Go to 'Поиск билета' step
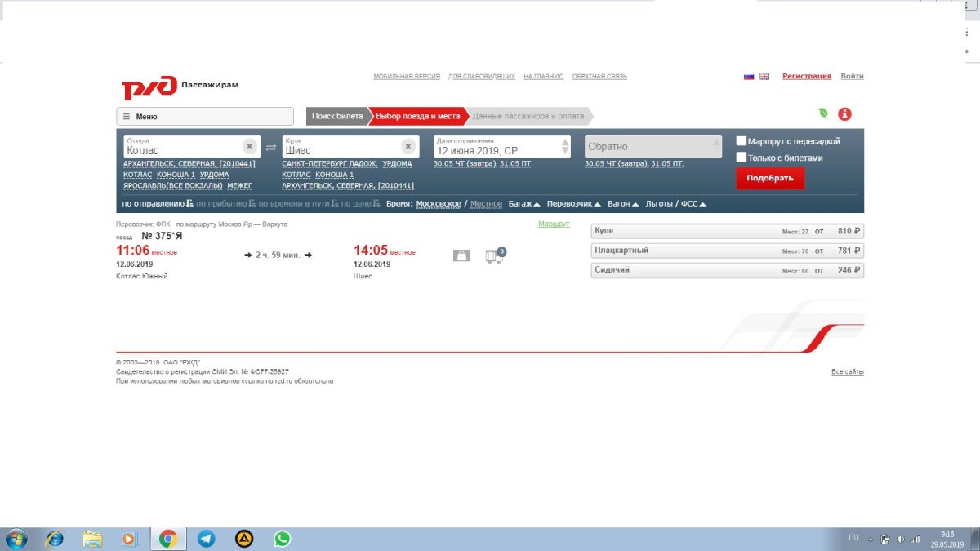The height and width of the screenshot is (551, 980). (x=337, y=117)
